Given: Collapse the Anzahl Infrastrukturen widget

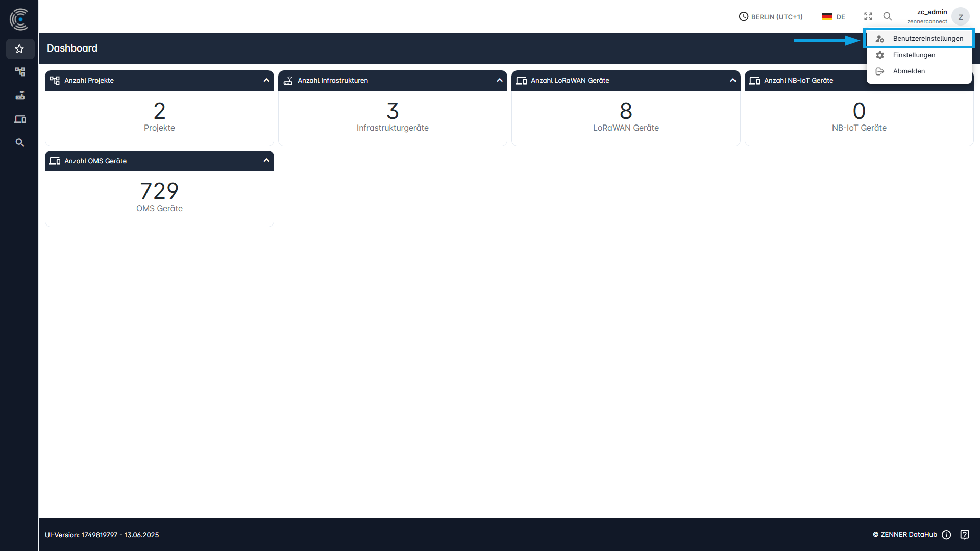Looking at the screenshot, I should point(499,80).
